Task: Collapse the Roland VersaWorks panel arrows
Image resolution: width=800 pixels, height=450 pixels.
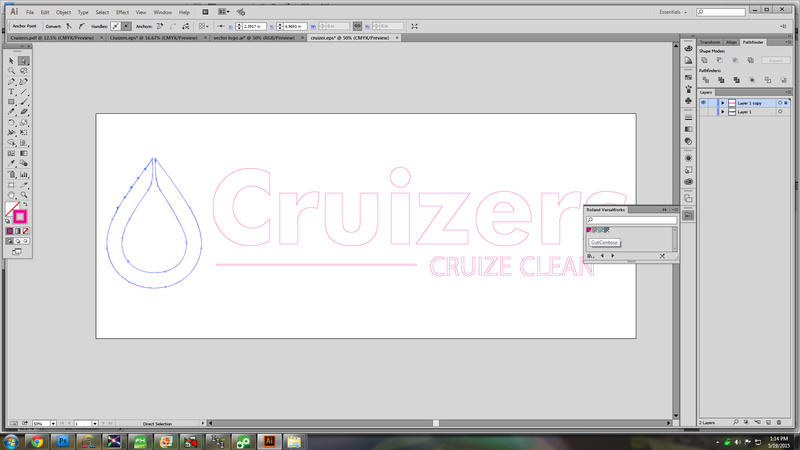Action: tap(664, 210)
